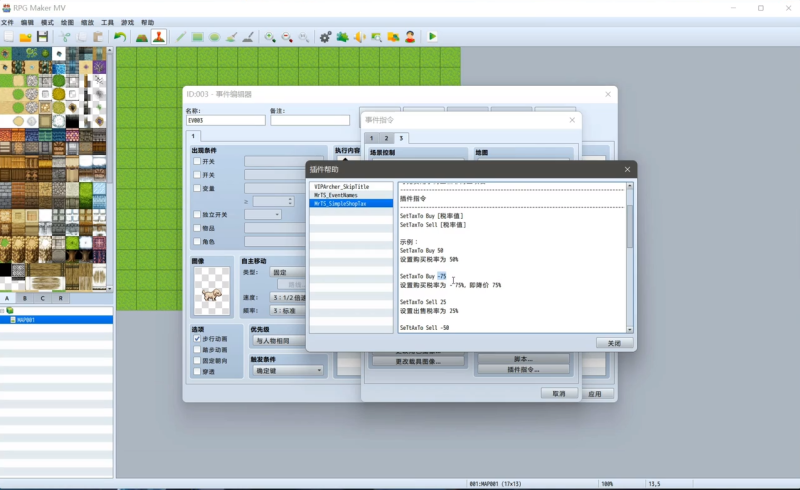
Task: Click the Undo arrow icon
Action: pyautogui.click(x=120, y=37)
